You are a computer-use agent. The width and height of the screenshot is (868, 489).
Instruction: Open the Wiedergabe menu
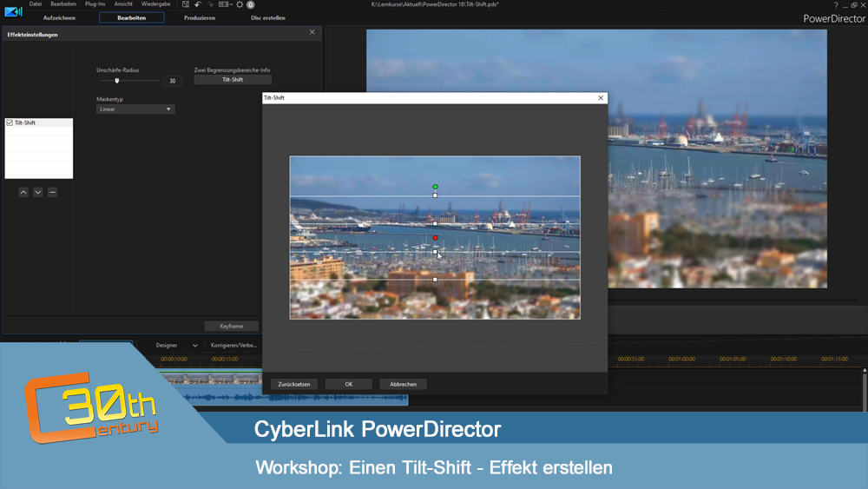click(x=155, y=3)
